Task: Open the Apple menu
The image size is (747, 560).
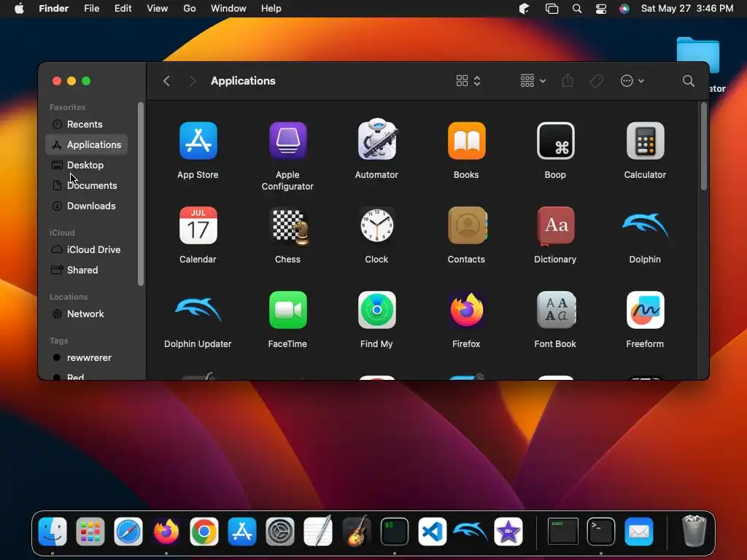Action: pos(19,9)
